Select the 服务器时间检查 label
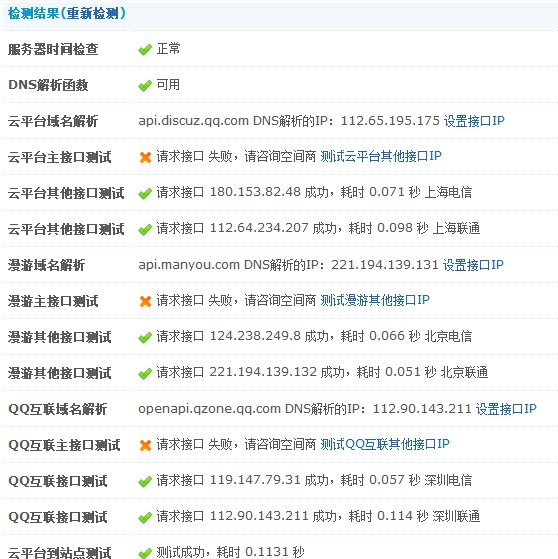Viewport: 558px width, 559px height. (53, 49)
